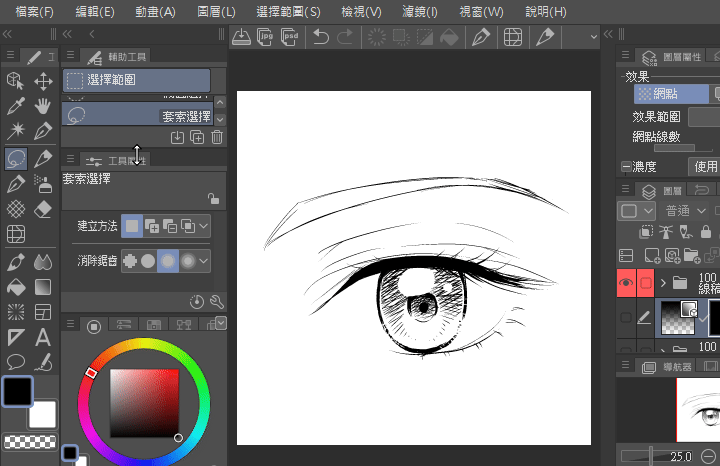Image resolution: width=720 pixels, height=466 pixels.
Task: Select the Fill bucket tool
Action: pos(16,287)
